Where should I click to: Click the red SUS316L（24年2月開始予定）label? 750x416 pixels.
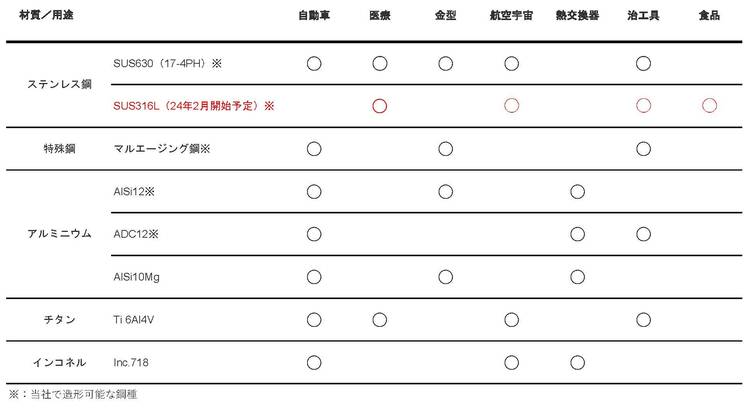(194, 106)
